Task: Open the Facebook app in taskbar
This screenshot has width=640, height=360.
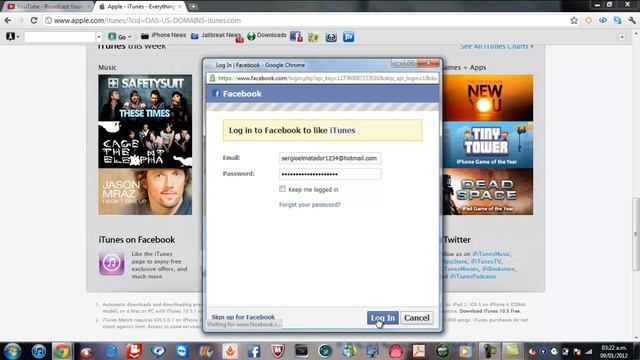Action: point(254,351)
